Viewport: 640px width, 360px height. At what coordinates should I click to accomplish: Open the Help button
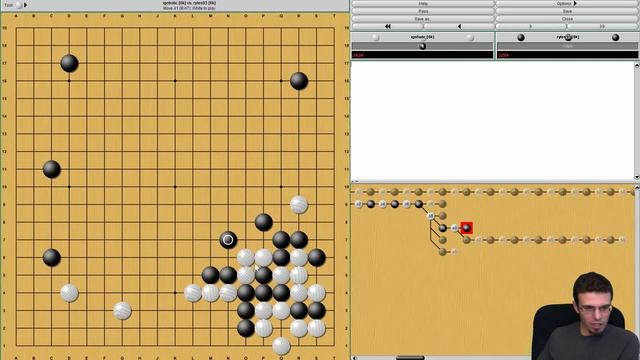coord(423,3)
